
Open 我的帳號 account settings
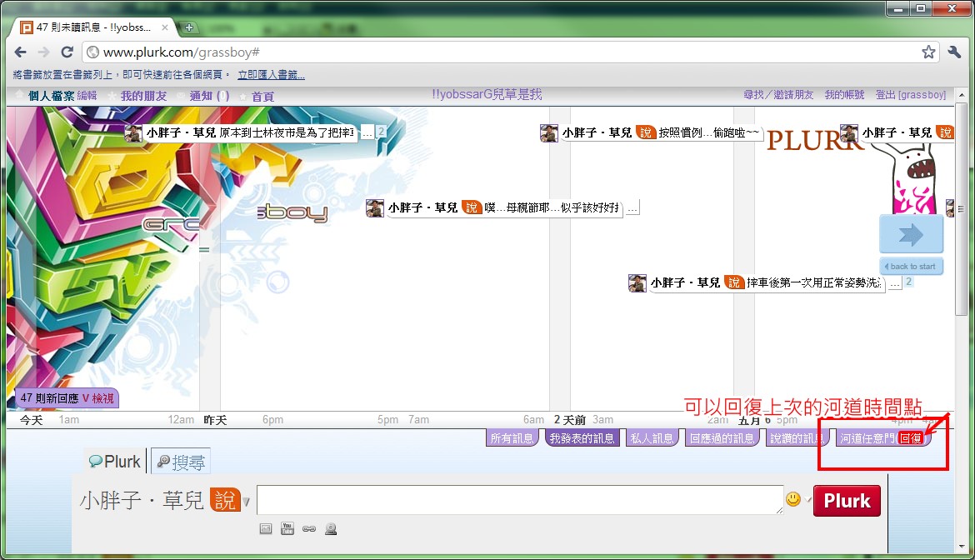844,94
